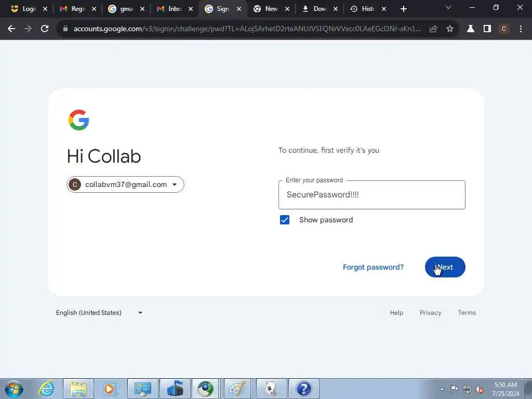532x399 pixels.
Task: Open the English (United States) language dropdown
Action: click(99, 312)
